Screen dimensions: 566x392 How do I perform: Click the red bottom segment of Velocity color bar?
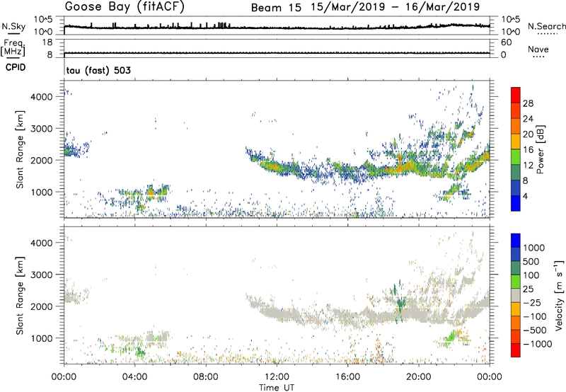pyautogui.click(x=516, y=350)
